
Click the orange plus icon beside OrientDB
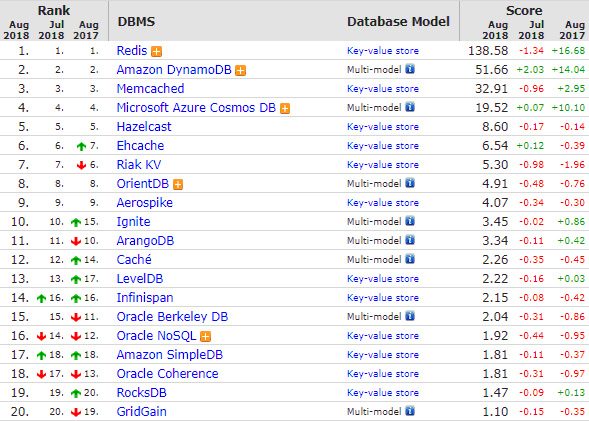click(178, 184)
